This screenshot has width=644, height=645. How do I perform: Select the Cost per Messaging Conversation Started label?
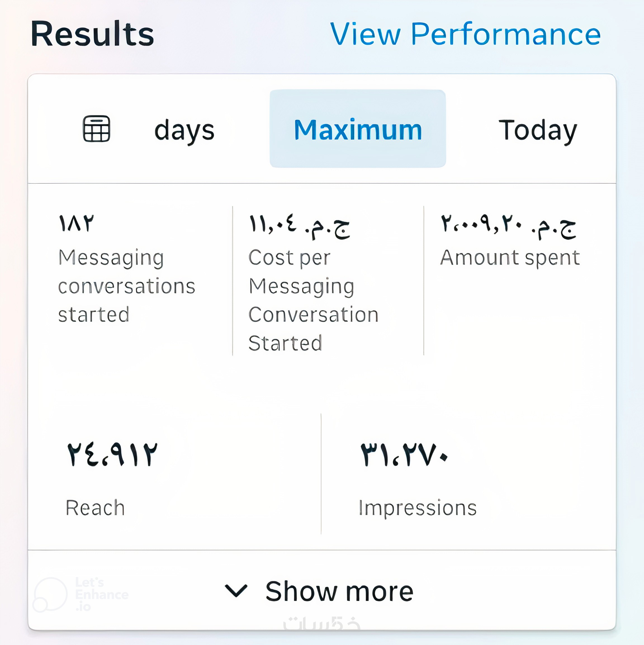[x=314, y=300]
